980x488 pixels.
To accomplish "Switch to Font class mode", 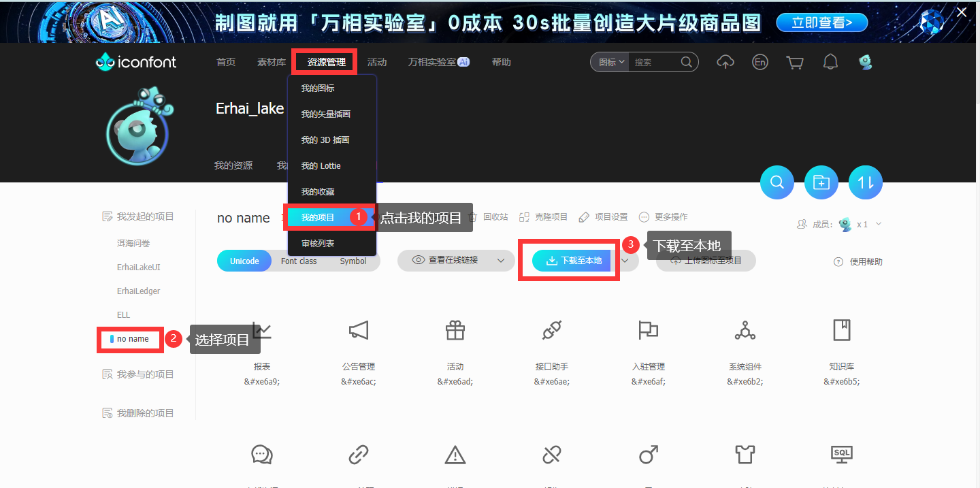I will (x=299, y=261).
